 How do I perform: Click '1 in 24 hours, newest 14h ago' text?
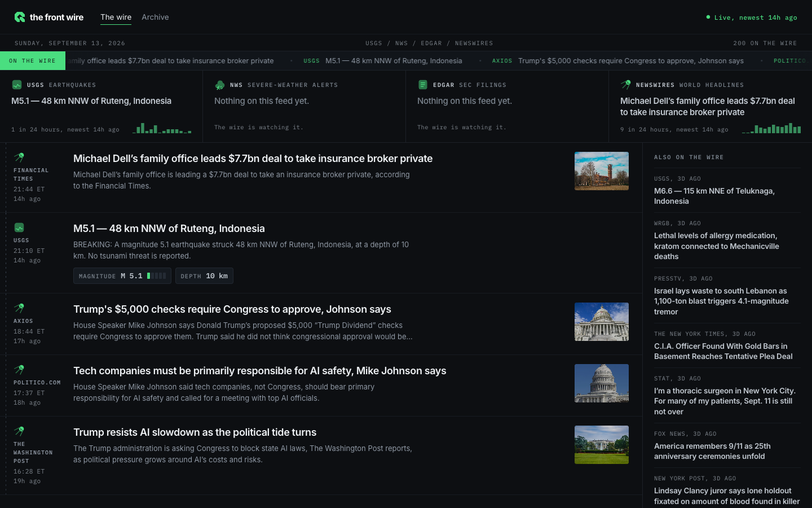65,130
